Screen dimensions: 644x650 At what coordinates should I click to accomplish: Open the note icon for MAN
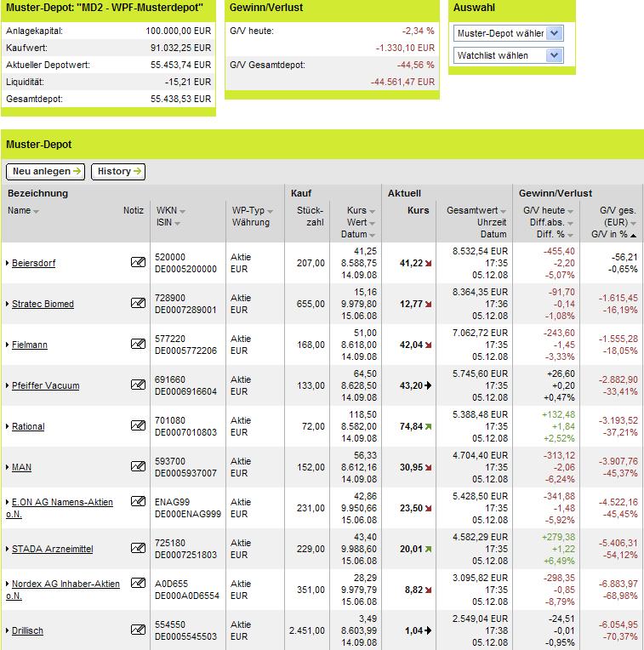[x=138, y=466]
